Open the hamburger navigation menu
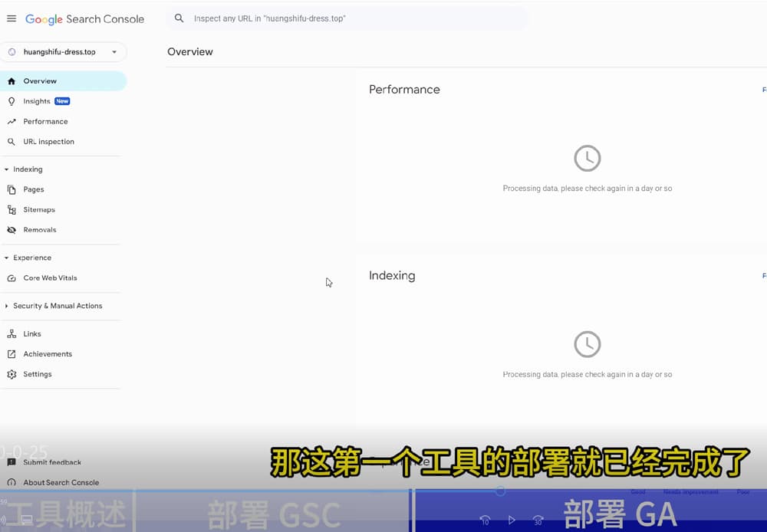This screenshot has height=532, width=767. (12, 18)
